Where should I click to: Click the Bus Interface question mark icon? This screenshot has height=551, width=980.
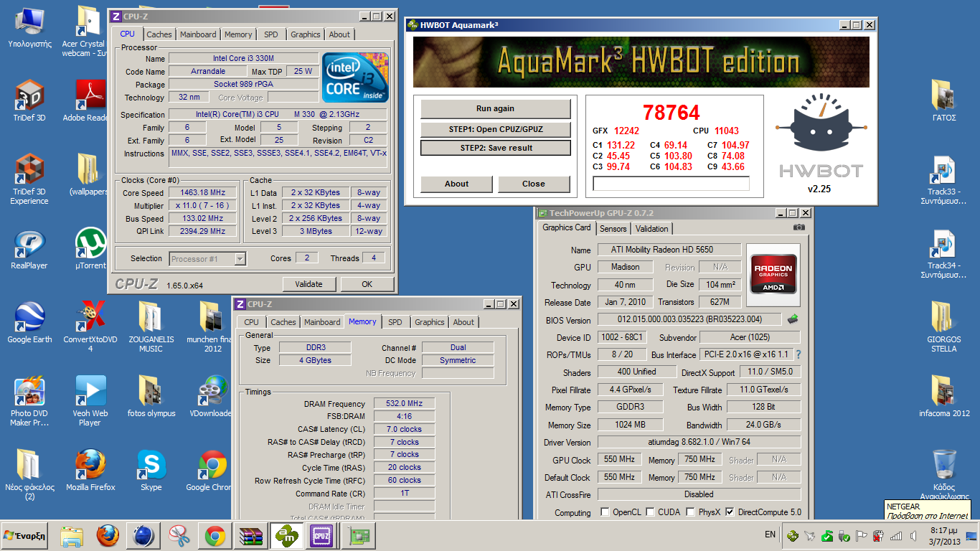point(798,354)
